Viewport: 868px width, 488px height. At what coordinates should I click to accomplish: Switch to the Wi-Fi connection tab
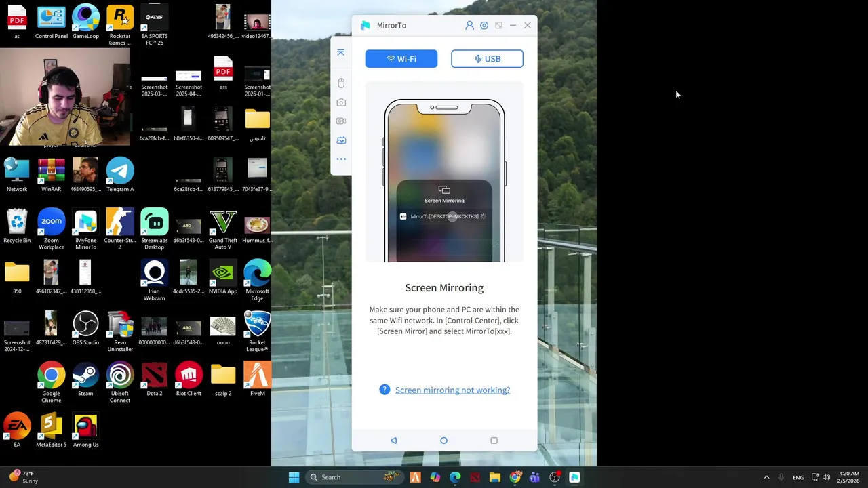click(401, 59)
